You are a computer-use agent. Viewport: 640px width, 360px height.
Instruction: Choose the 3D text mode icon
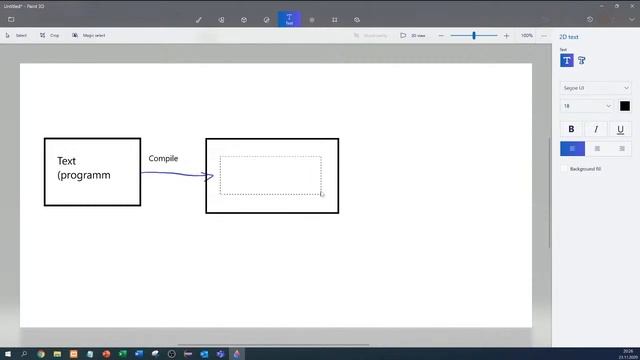582,60
